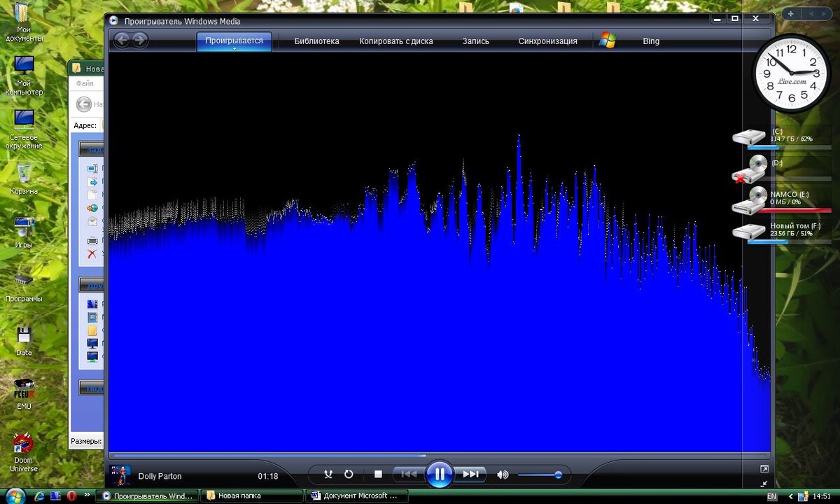Screen dimensions: 840x504
Task: Go back to the previous track
Action: click(409, 475)
